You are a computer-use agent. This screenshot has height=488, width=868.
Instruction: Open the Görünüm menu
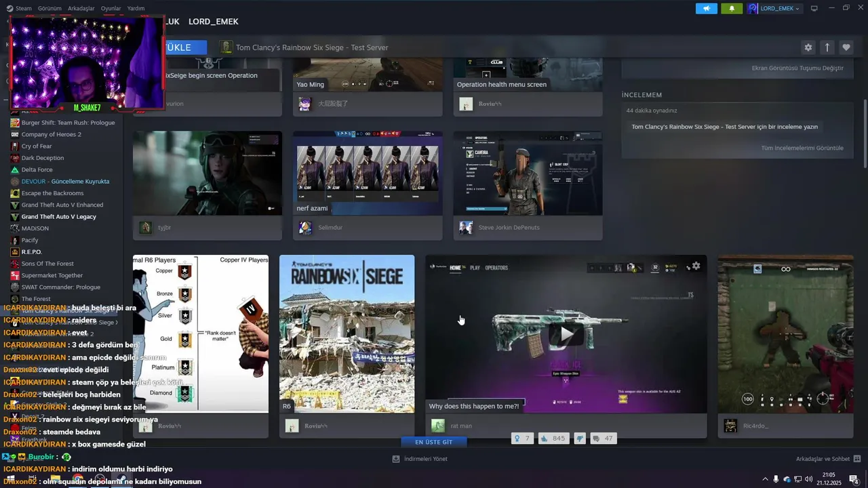tap(50, 8)
